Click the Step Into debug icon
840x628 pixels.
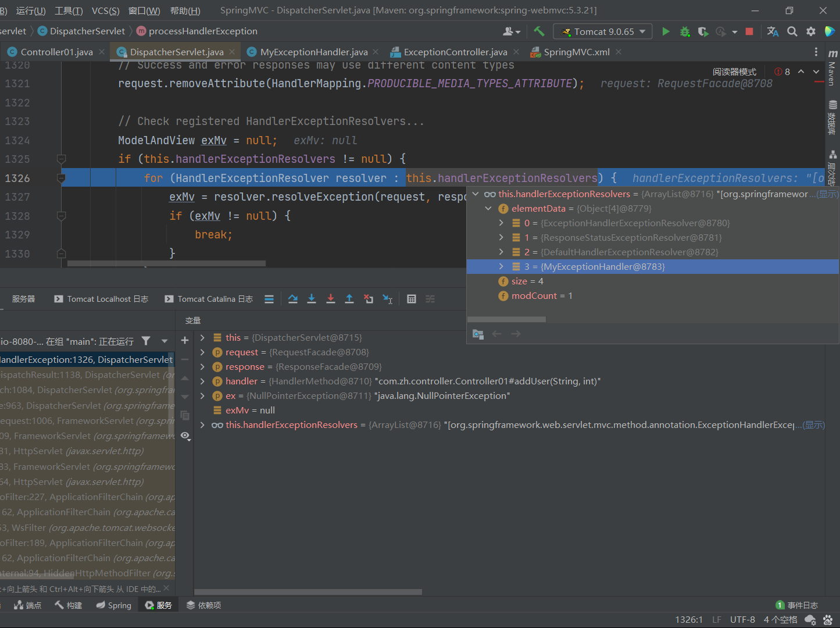tap(312, 299)
